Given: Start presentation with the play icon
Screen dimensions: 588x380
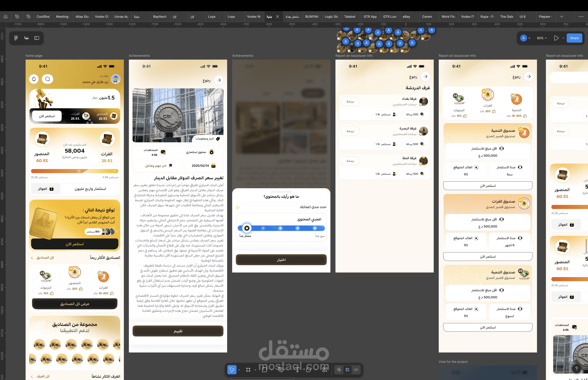Looking at the screenshot, I should [x=556, y=38].
